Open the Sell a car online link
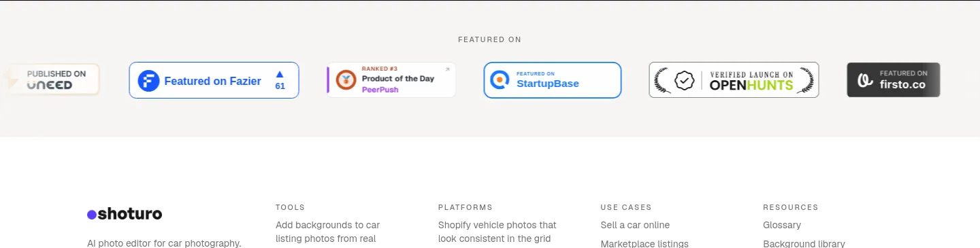This screenshot has width=980, height=248. (x=635, y=225)
